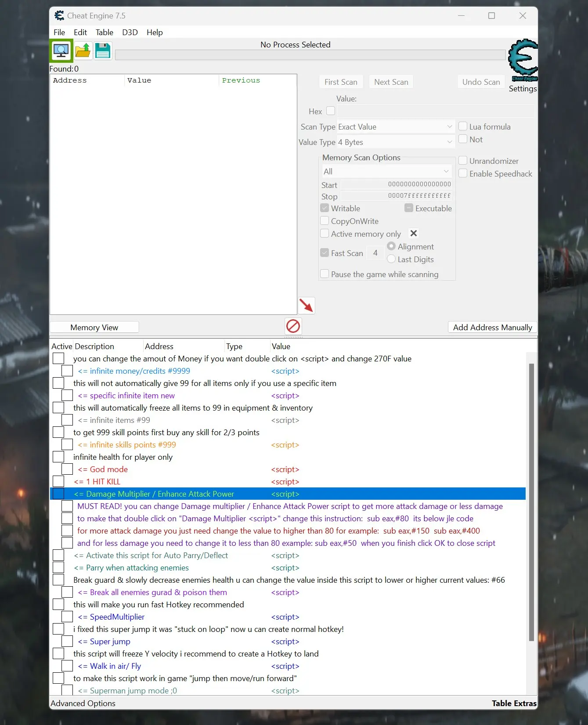Click the red arrow add-to-address-list icon
Screen dimensions: 588x725
pyautogui.click(x=306, y=305)
